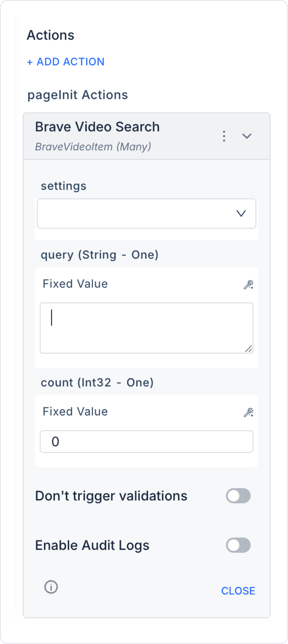
Task: Click the BraveVideoItem (Many) subtitle
Action: point(93,147)
